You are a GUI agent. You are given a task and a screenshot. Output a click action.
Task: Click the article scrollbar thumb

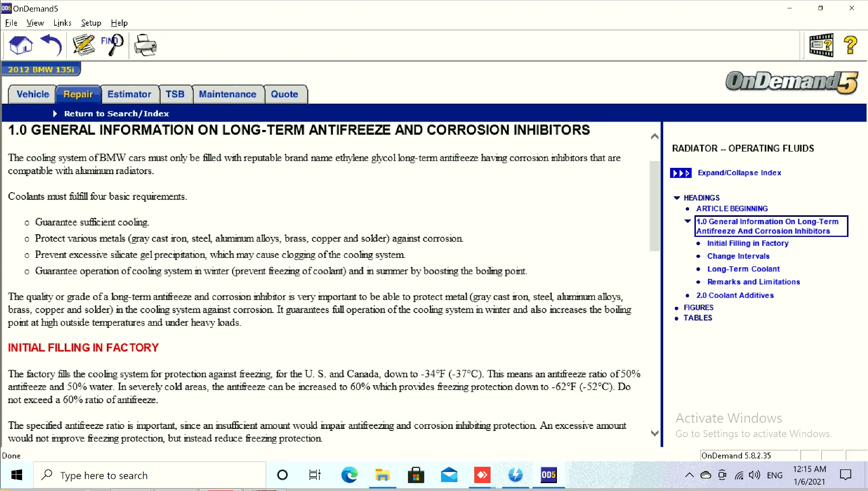pyautogui.click(x=655, y=206)
